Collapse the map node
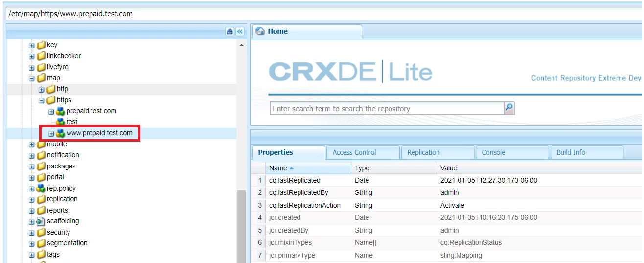This screenshot has height=263, width=644. 32,78
